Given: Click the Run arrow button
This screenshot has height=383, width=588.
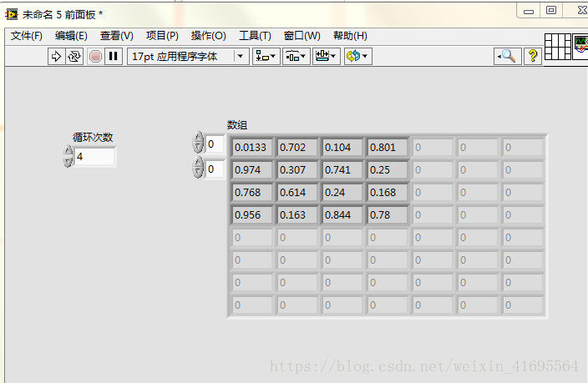Looking at the screenshot, I should pyautogui.click(x=56, y=57).
